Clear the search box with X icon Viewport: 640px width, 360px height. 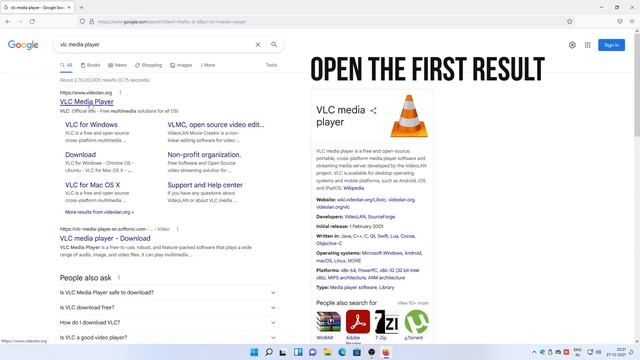258,44
